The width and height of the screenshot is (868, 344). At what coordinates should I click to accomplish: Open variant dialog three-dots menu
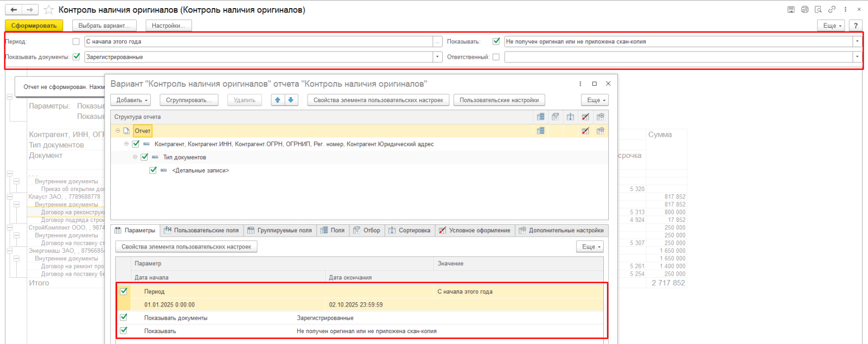580,84
